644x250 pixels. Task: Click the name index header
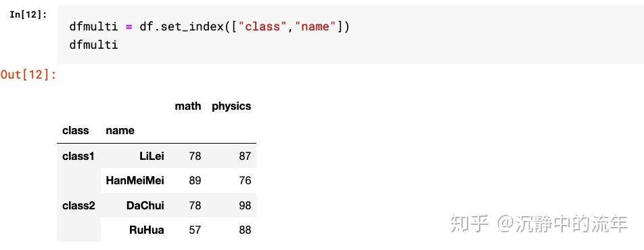120,131
